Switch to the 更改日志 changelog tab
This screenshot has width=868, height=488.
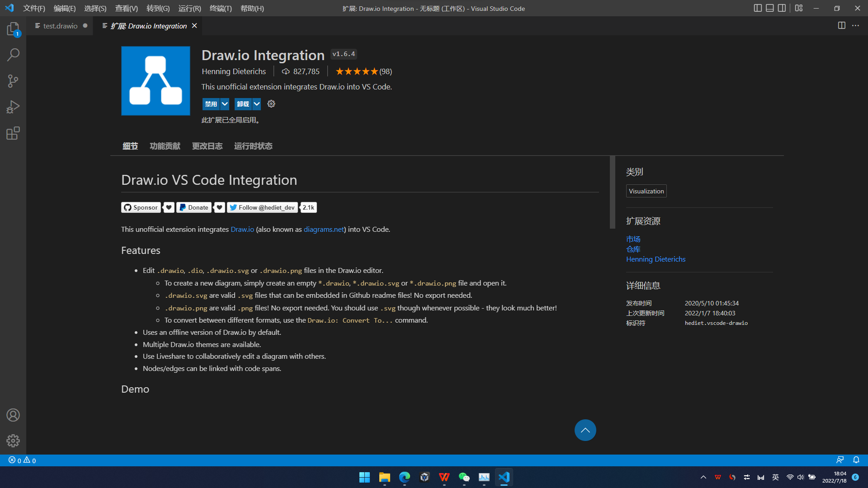(207, 146)
